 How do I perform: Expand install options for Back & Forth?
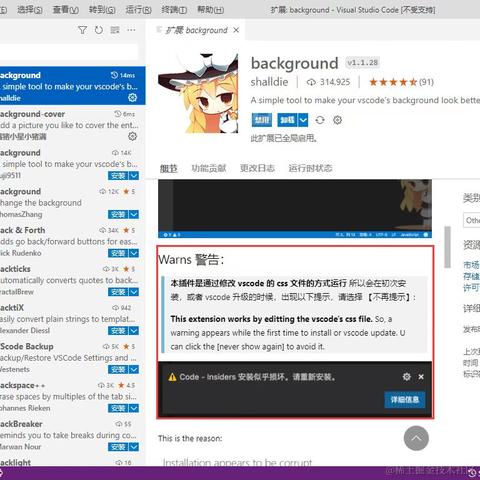134,253
